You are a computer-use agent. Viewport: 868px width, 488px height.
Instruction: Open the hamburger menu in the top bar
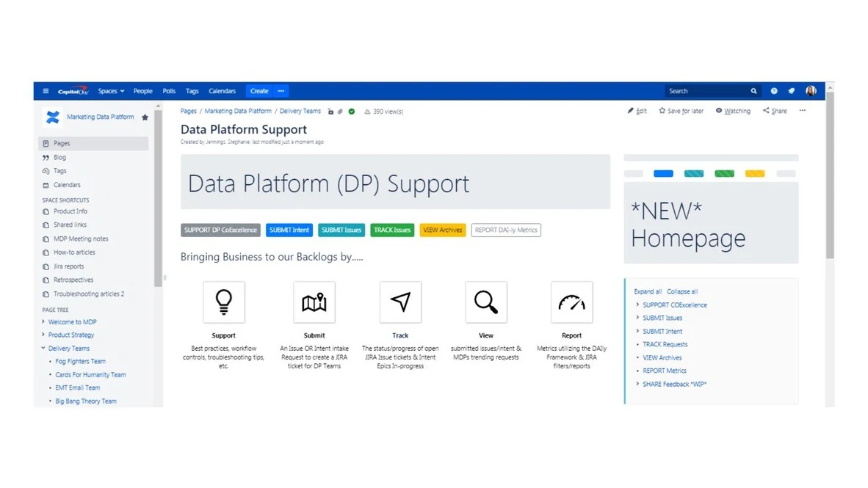tap(46, 91)
